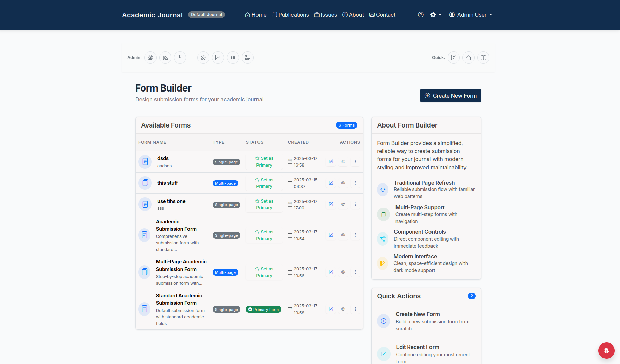Screen dimensions: 620x364
Task: Click the dsds form document icon
Action: [x=145, y=162]
